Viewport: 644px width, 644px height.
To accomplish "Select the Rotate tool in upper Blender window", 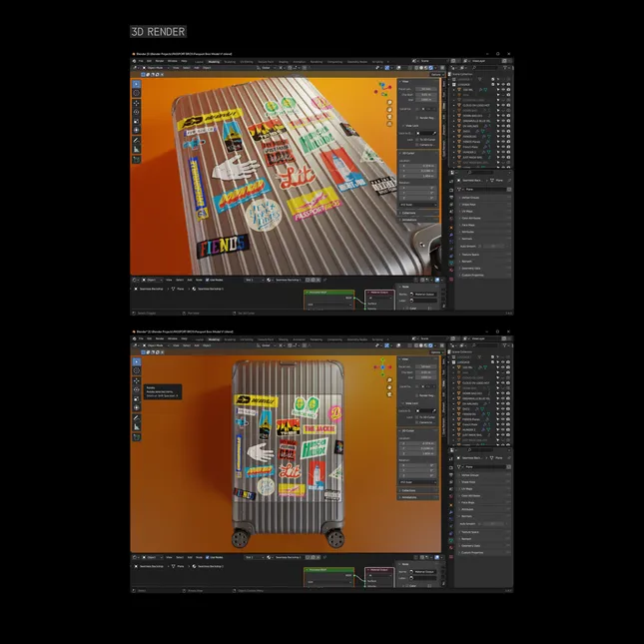I will point(137,112).
